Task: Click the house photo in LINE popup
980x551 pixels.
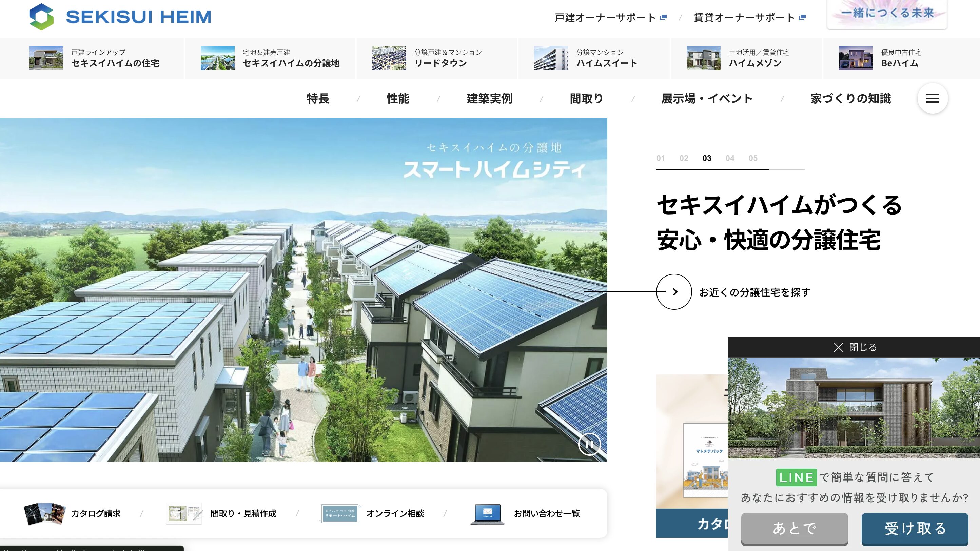Action: tap(854, 408)
